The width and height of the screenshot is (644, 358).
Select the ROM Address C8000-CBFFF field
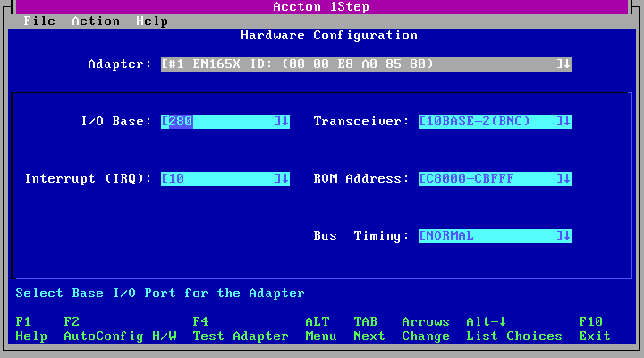click(x=495, y=178)
